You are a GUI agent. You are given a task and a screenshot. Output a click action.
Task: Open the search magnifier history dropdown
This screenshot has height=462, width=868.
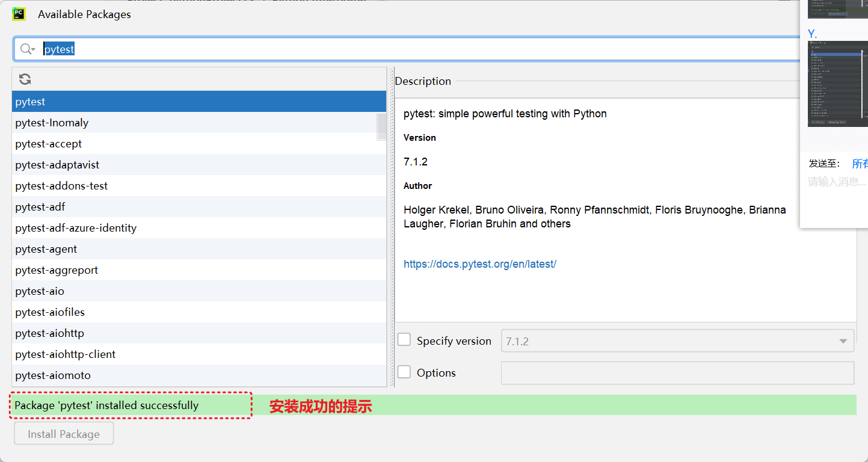pyautogui.click(x=28, y=49)
